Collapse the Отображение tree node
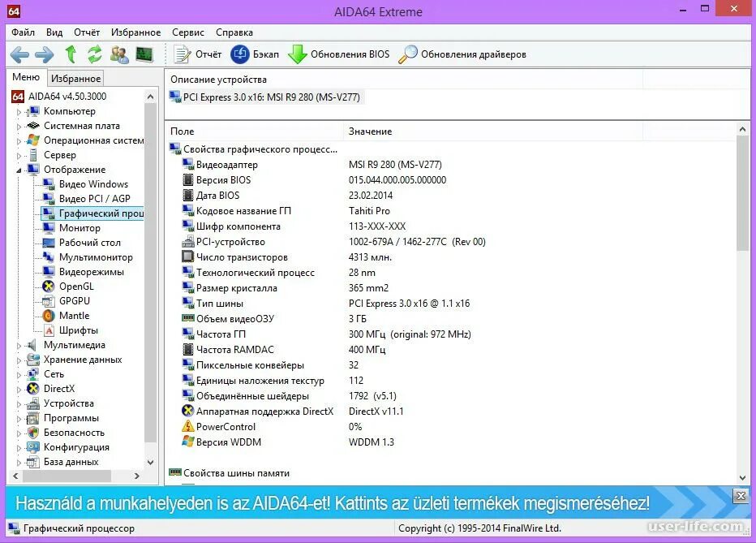The image size is (756, 543). (19, 170)
